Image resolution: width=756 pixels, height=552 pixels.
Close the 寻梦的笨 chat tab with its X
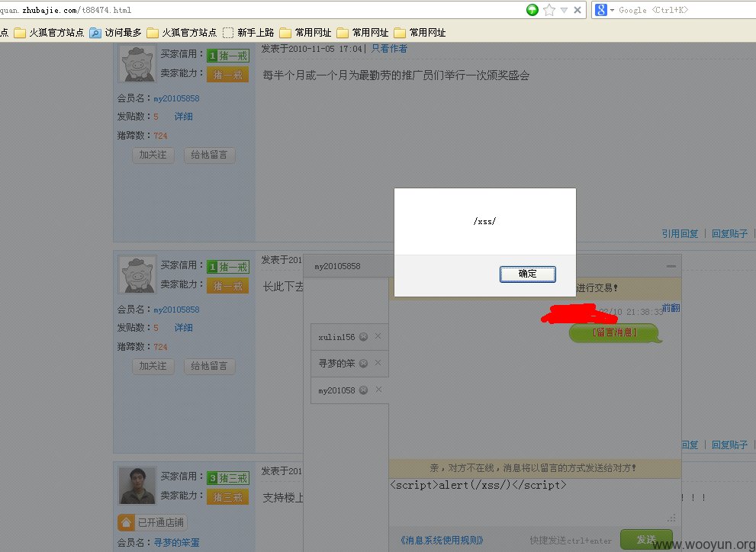[378, 363]
